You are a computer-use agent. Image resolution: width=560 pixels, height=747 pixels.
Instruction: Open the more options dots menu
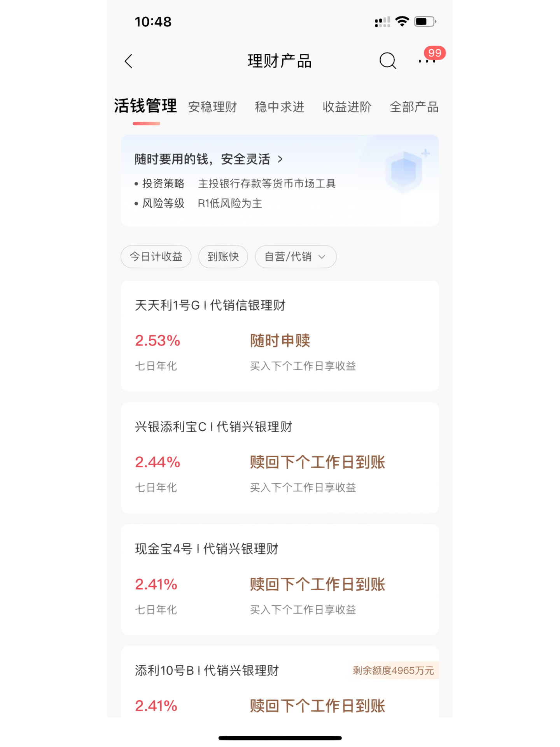427,61
